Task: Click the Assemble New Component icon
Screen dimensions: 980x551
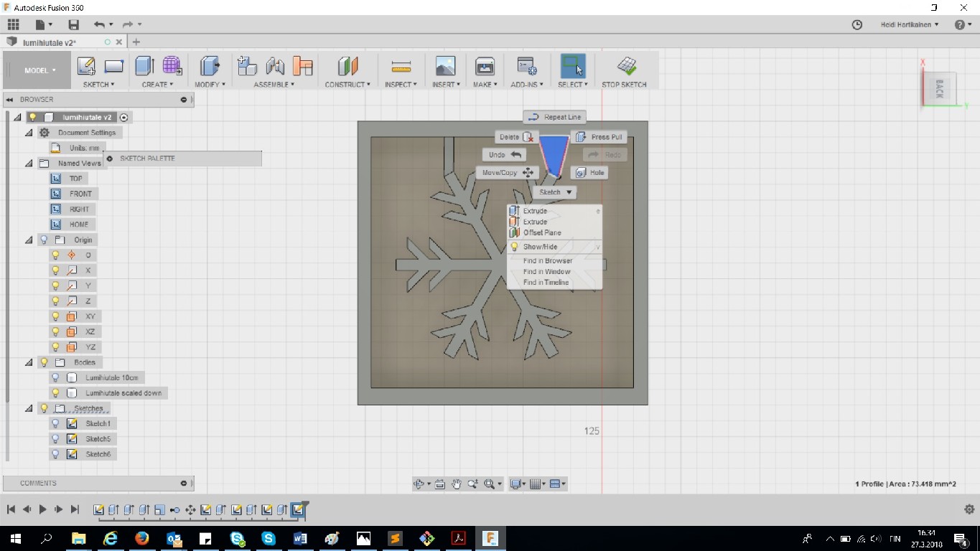Action: (247, 67)
